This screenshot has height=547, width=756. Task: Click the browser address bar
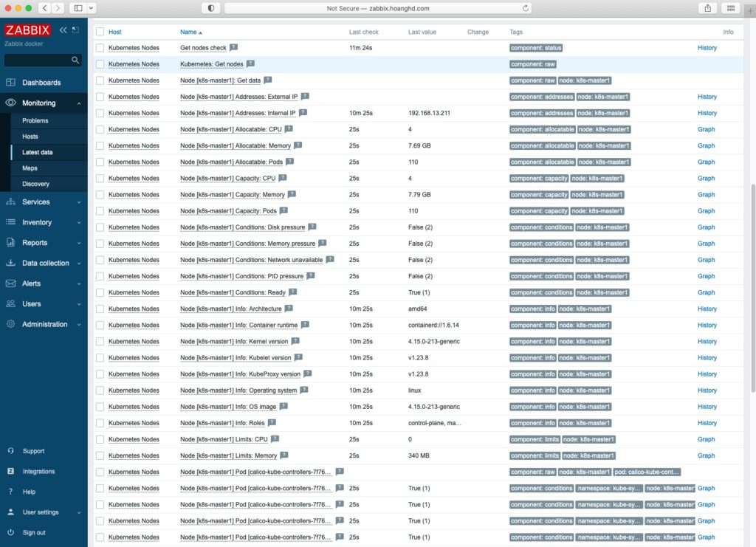coord(377,8)
